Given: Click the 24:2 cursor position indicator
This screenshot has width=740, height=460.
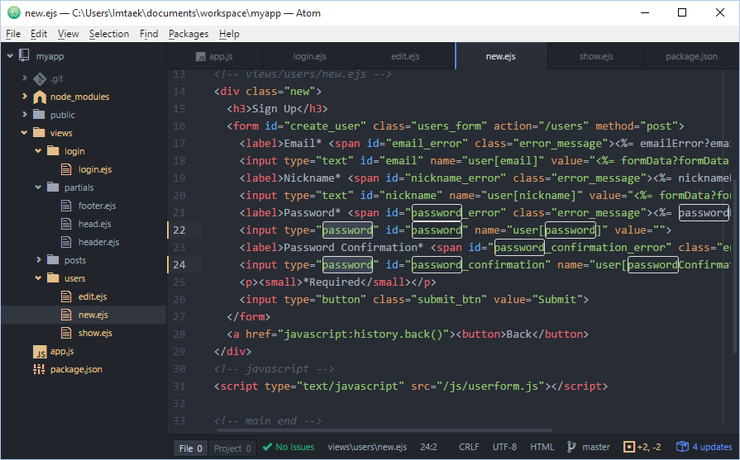Looking at the screenshot, I should [429, 447].
